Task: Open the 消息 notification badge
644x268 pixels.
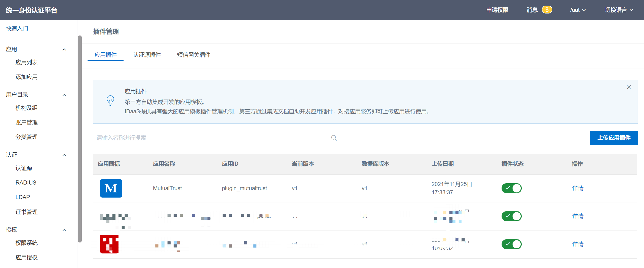Action: pyautogui.click(x=547, y=10)
